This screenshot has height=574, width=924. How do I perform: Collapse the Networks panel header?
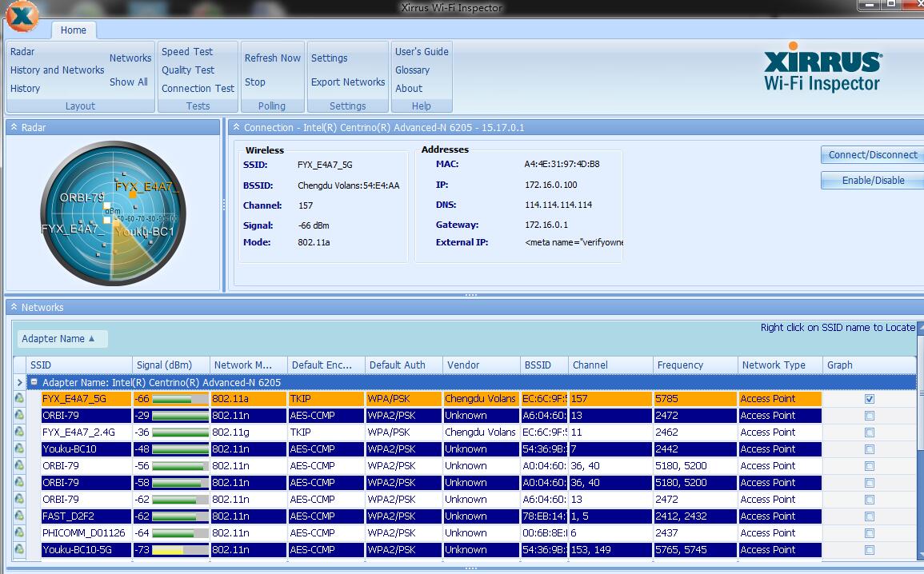[14, 308]
